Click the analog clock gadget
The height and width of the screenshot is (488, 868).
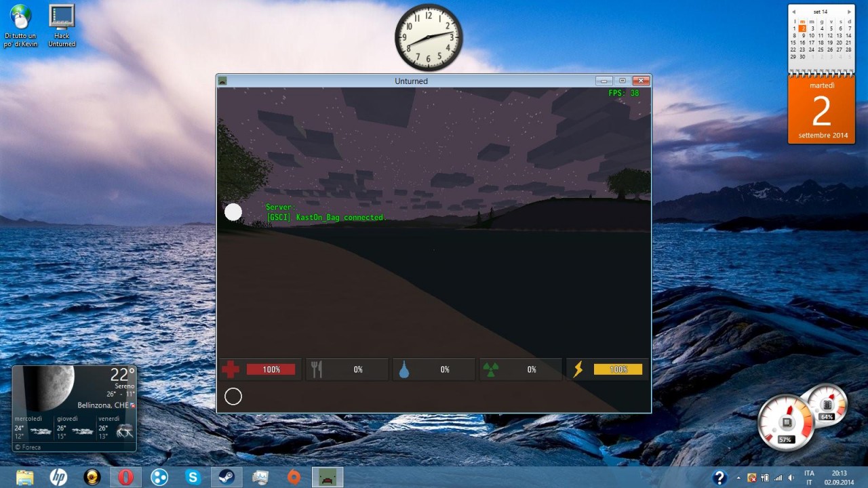[x=429, y=37]
